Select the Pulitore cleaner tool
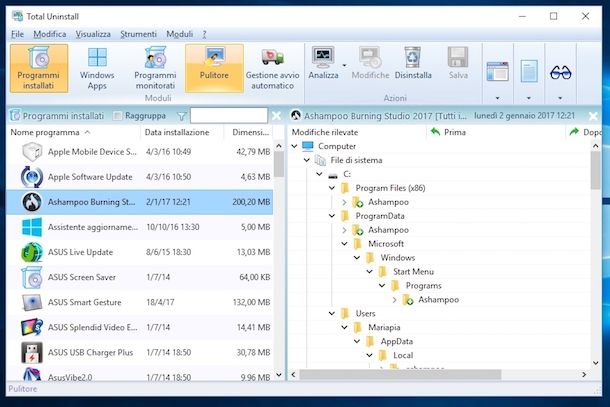The width and height of the screenshot is (610, 407). [214, 68]
